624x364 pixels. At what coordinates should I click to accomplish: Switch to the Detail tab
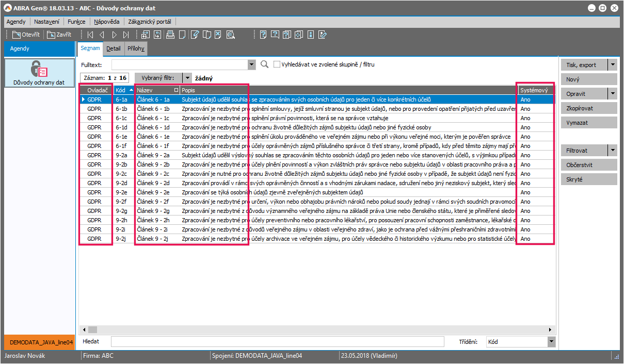[114, 48]
